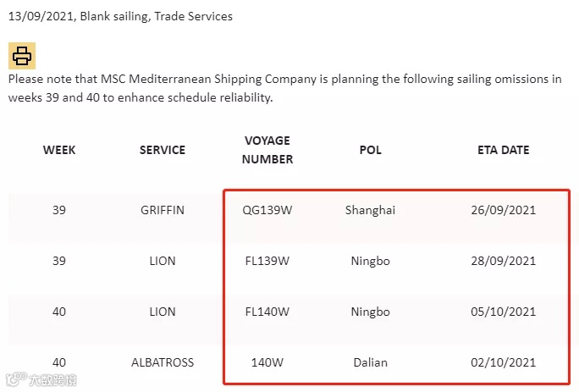This screenshot has height=392, width=579.
Task: Select ETA date 02/10/2021
Action: point(503,362)
